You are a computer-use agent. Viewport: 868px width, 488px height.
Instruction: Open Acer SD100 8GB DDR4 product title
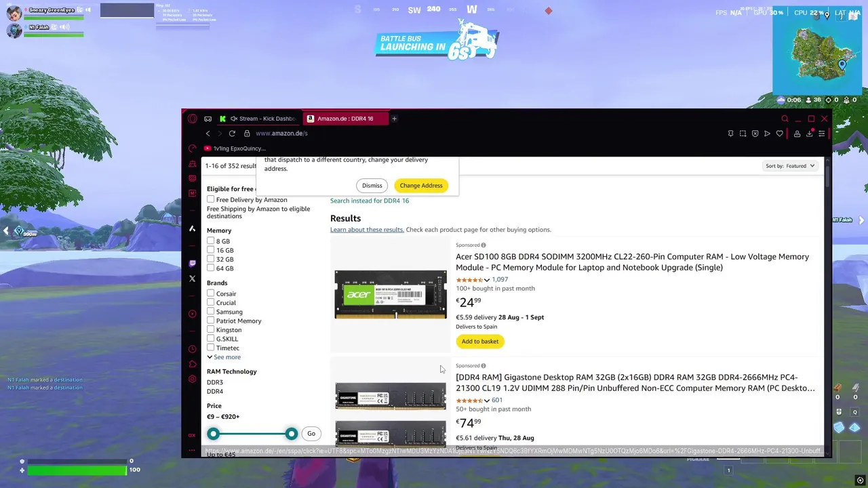pos(632,262)
